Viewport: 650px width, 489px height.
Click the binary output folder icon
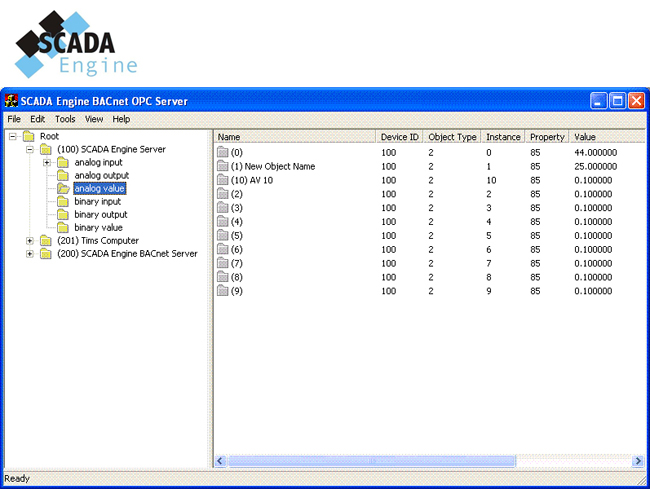[x=63, y=215]
